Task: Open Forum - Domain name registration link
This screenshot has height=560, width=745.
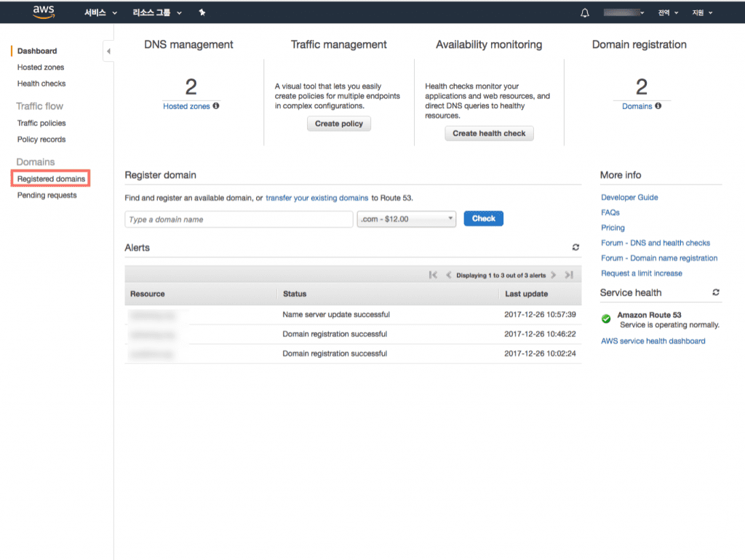Action: 659,258
